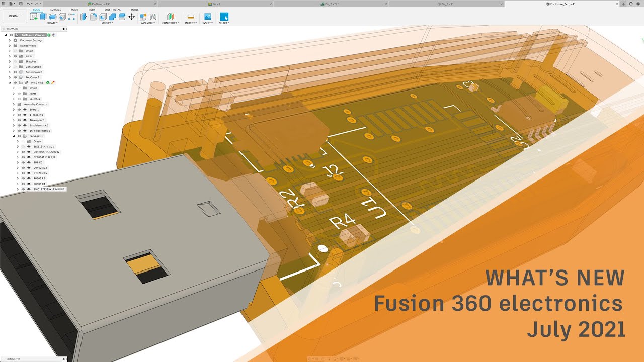
Task: Click the Undo arrow
Action: [29, 4]
